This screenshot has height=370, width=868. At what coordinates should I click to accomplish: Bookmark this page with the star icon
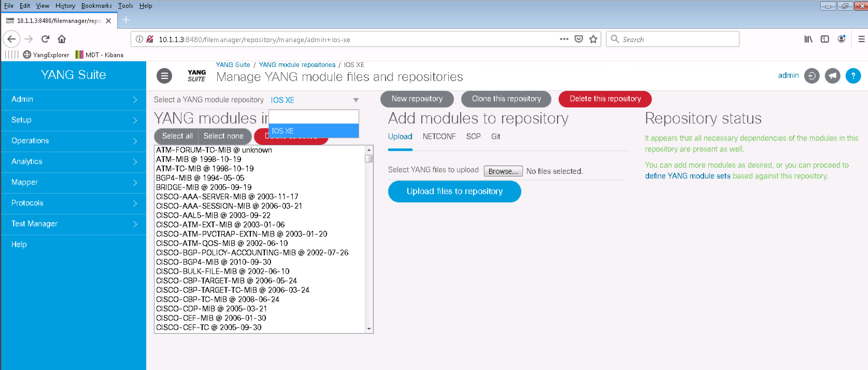(593, 39)
